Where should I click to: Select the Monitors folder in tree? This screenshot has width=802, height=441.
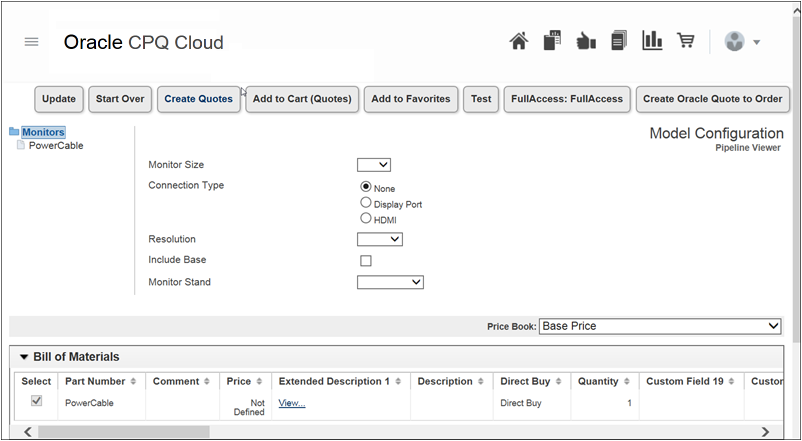click(x=43, y=132)
